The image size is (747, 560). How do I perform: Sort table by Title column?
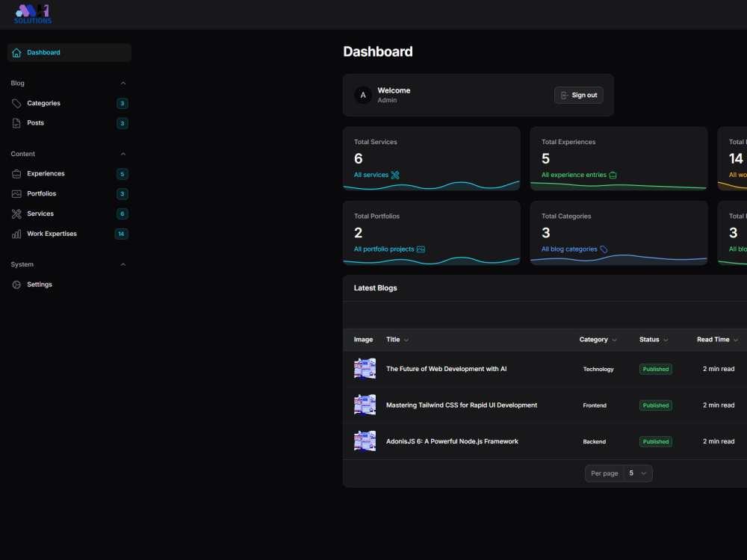[397, 340]
